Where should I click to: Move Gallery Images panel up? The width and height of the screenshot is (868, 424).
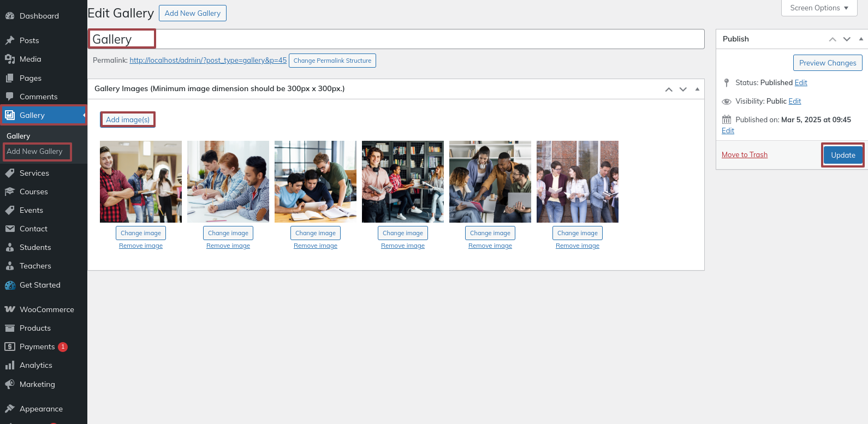coord(669,89)
